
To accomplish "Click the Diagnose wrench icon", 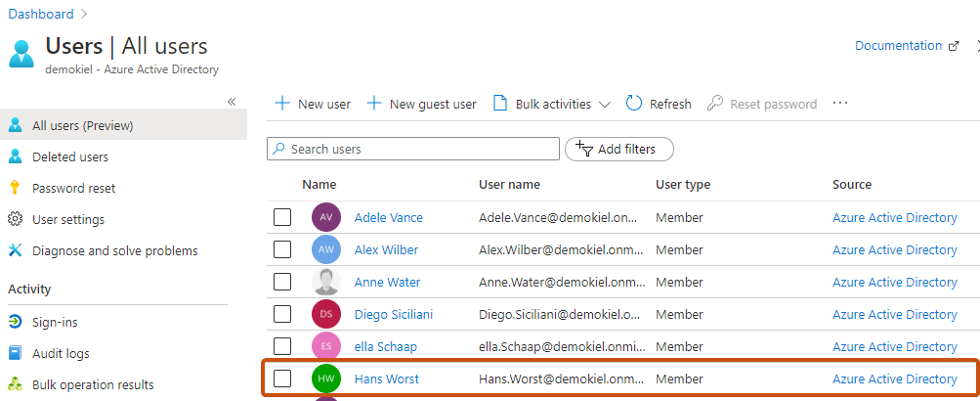I will coord(15,250).
